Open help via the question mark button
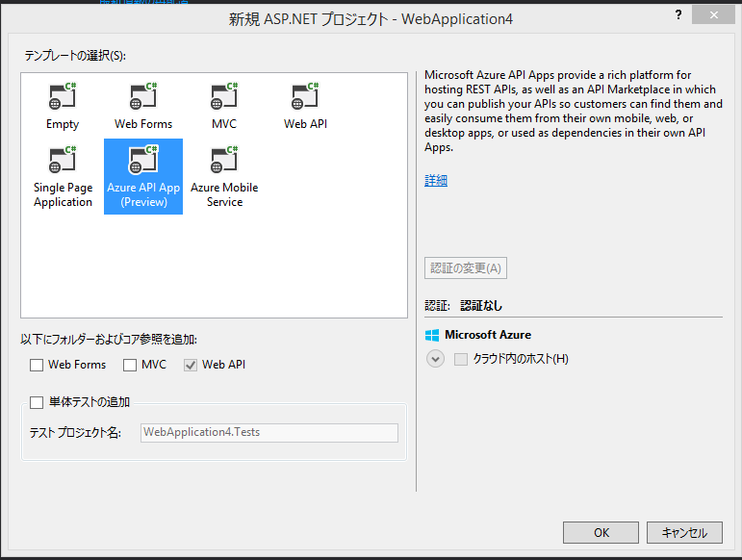The height and width of the screenshot is (560, 742). 678,14
